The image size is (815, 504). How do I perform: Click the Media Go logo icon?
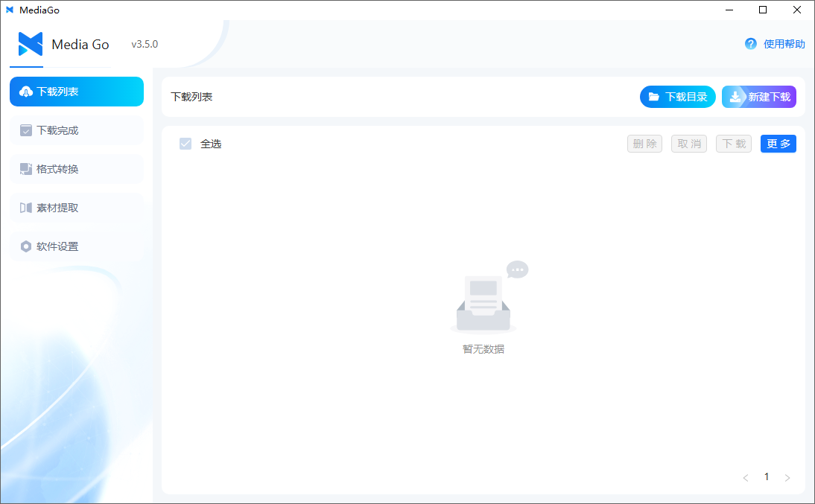pos(30,44)
